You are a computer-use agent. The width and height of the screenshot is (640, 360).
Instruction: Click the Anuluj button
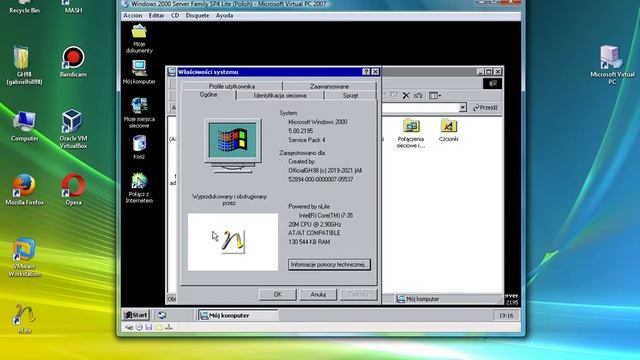318,294
